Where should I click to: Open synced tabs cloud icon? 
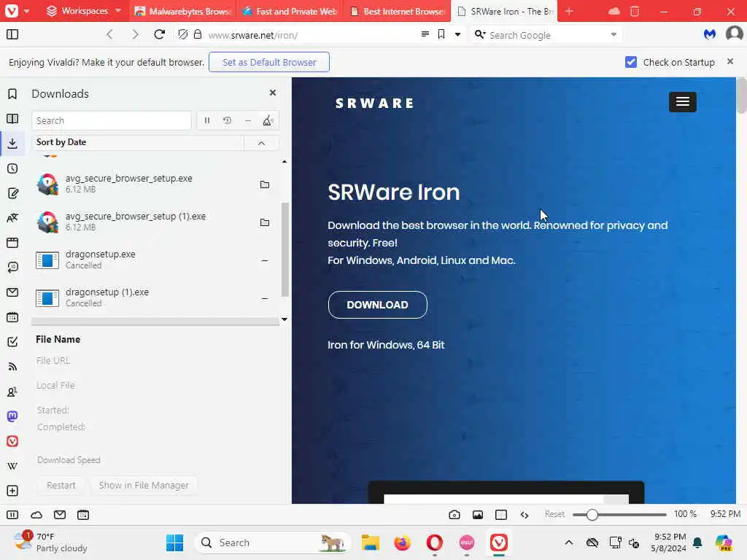point(614,11)
